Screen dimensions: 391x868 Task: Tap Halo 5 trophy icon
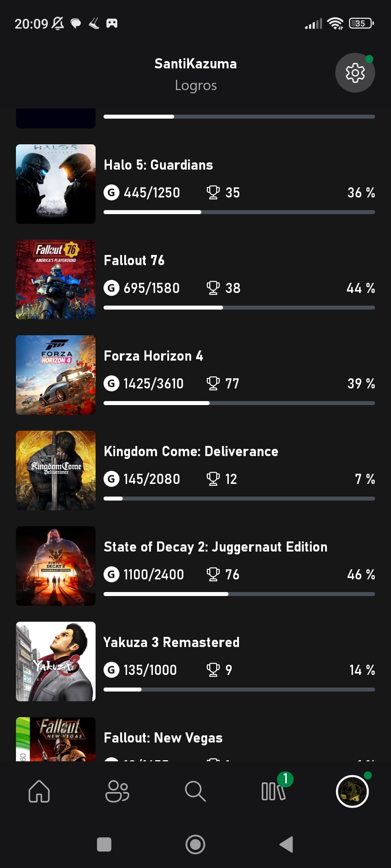coord(213,192)
